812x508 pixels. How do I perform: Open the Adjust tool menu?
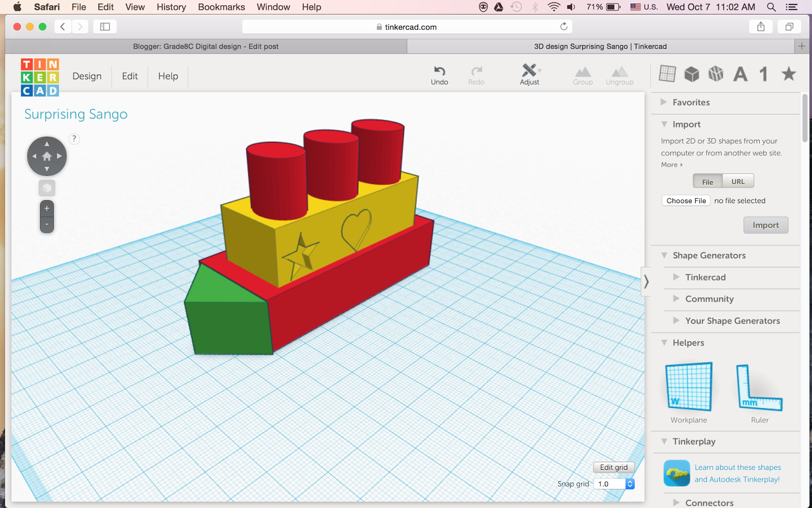(x=530, y=71)
